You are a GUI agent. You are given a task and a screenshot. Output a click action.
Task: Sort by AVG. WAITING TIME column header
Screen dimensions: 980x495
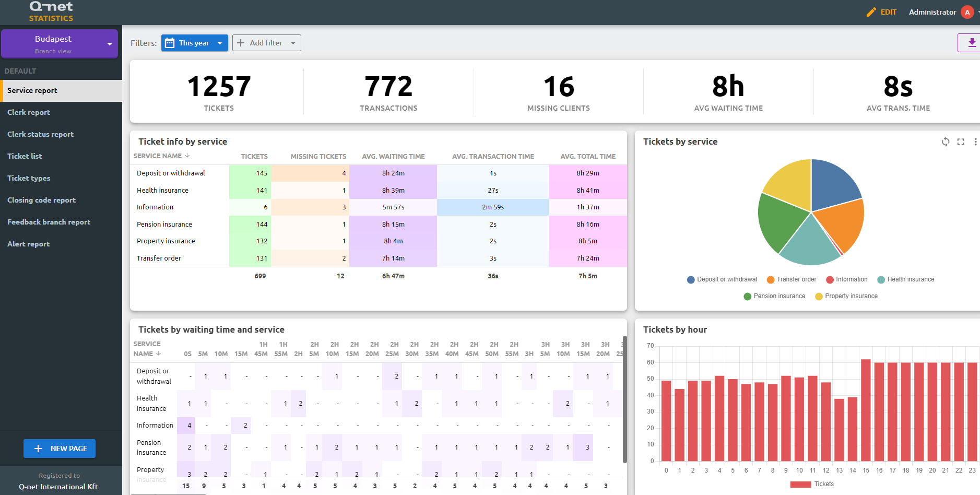click(x=393, y=156)
